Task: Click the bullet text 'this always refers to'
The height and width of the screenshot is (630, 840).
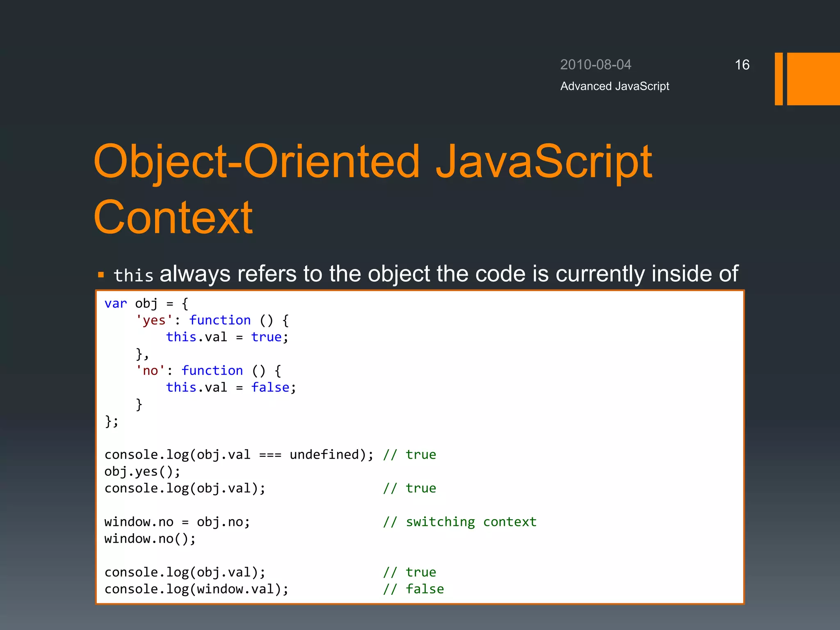Action: click(426, 274)
